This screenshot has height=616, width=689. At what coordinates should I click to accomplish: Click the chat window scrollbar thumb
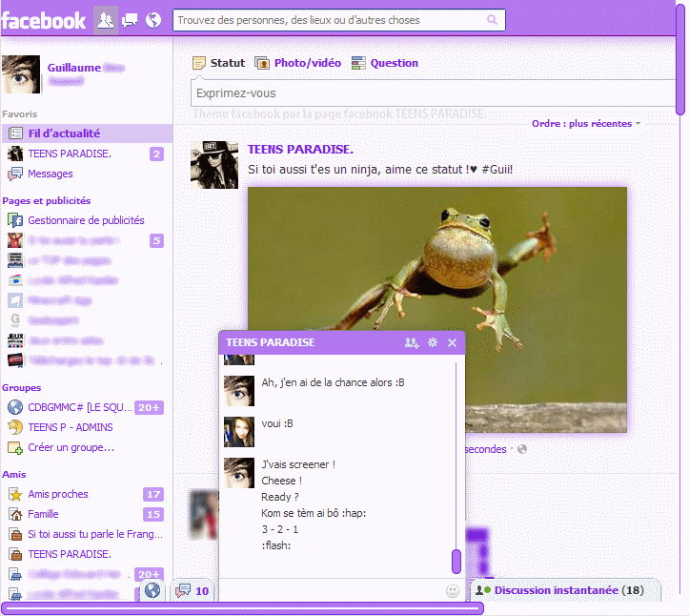click(456, 562)
